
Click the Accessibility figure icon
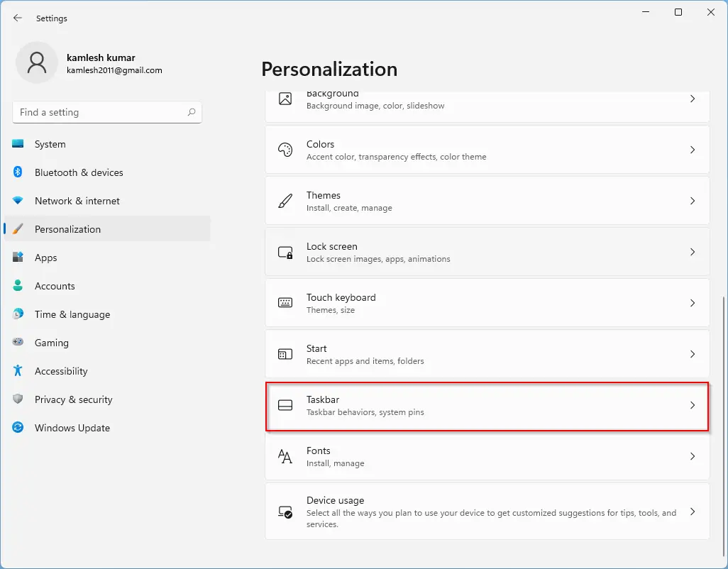[18, 370]
